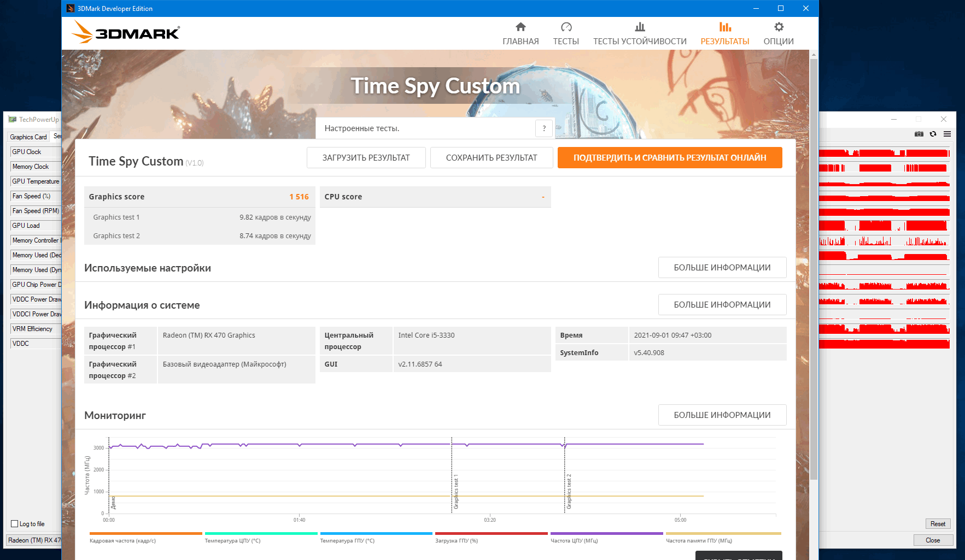Viewport: 965px width, 560px height.
Task: Toggle Загрузка ГПУ legend item
Action: tap(492, 538)
